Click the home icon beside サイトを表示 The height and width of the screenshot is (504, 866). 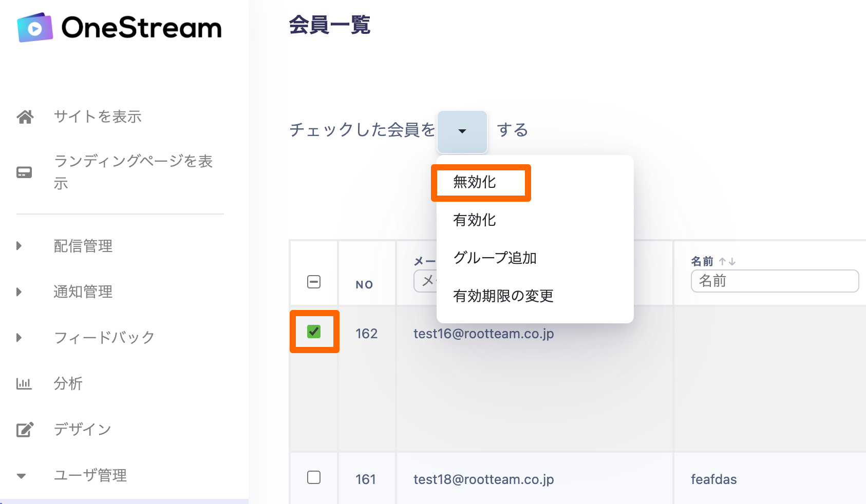click(x=25, y=117)
